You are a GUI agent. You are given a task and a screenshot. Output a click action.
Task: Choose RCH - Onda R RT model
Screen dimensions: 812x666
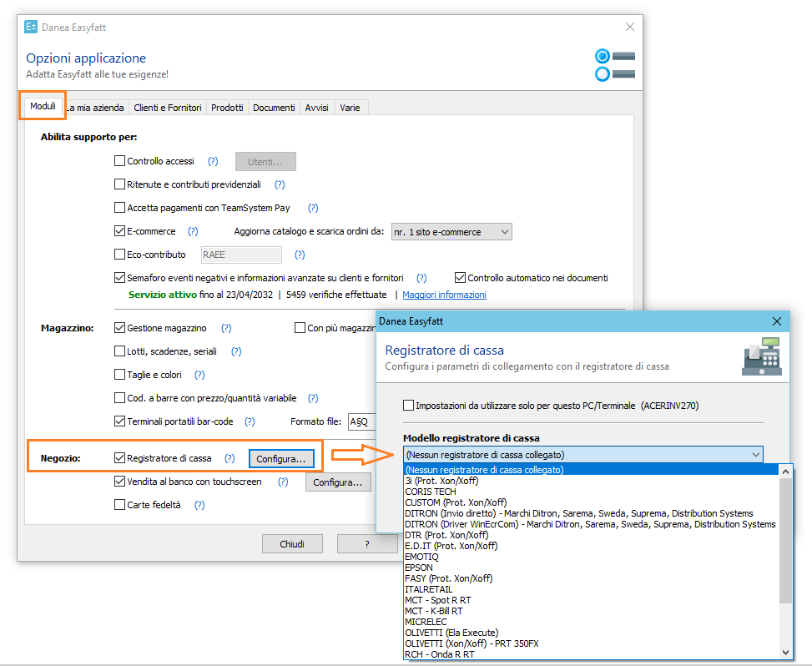click(591, 654)
